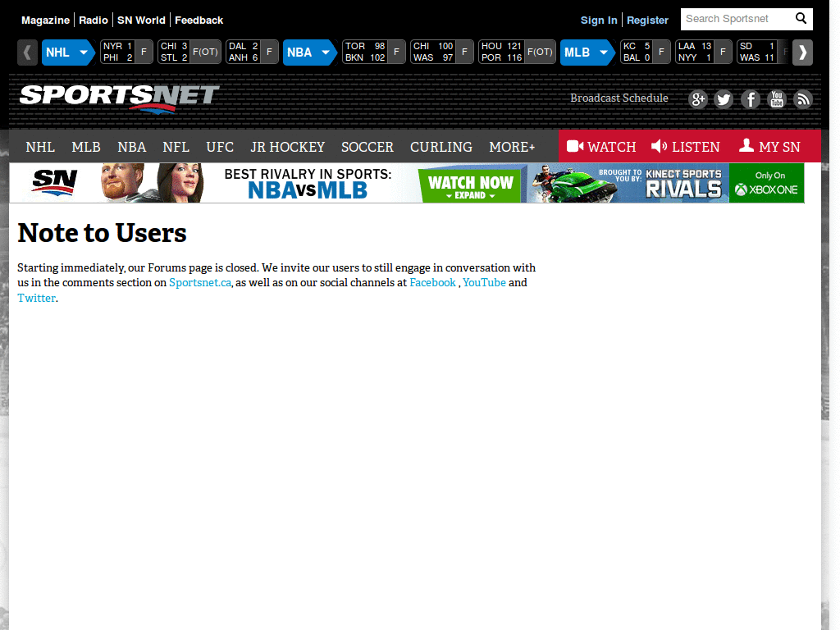Open the HOU vs POR score box
Screen dimensions: 840x630
point(517,52)
